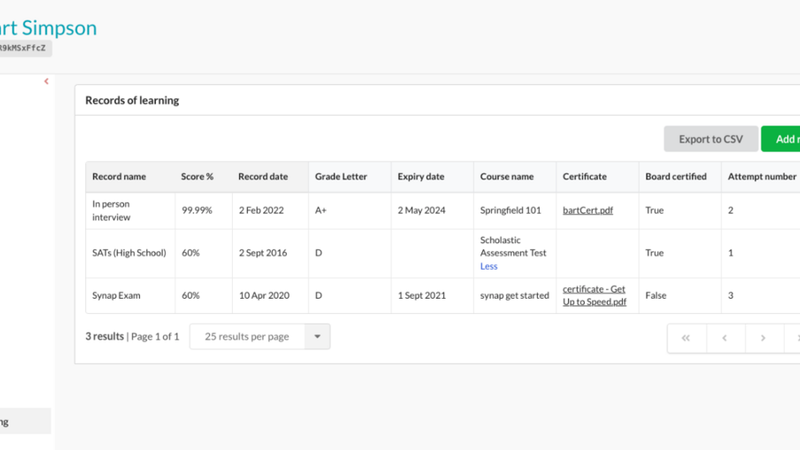Click synap get started course name
800x450 pixels.
pos(514,295)
